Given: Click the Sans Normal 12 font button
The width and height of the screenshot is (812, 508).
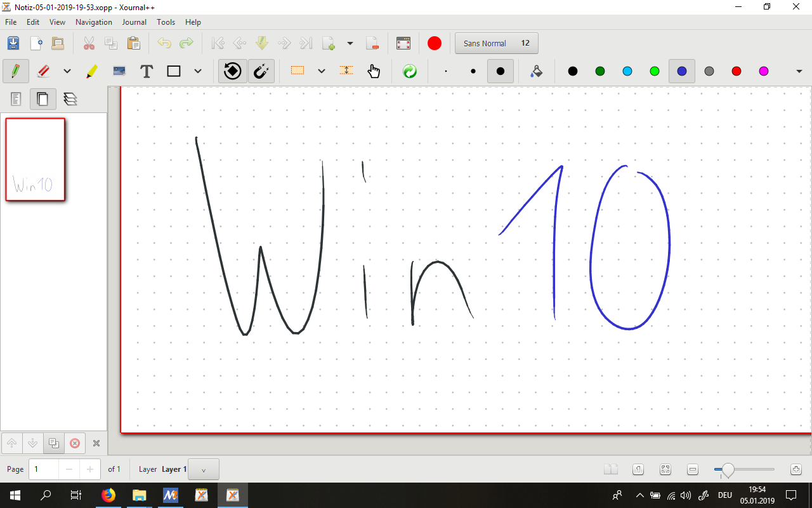Looking at the screenshot, I should click(x=496, y=43).
